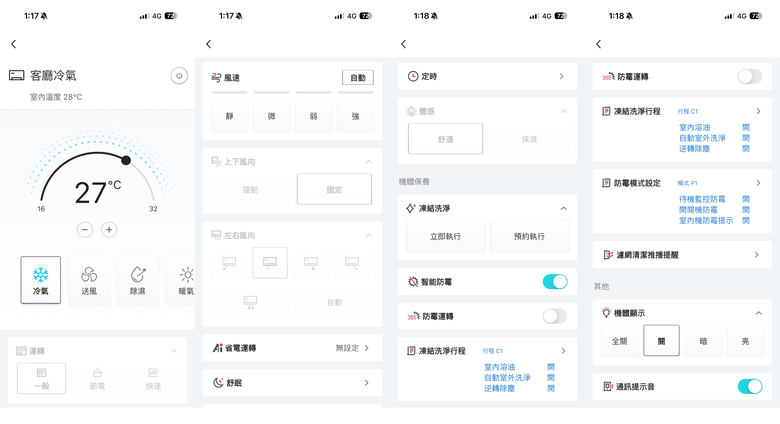The height and width of the screenshot is (424, 780).
Task: Tap the bulb icon beside 機體顯示
Action: click(606, 313)
